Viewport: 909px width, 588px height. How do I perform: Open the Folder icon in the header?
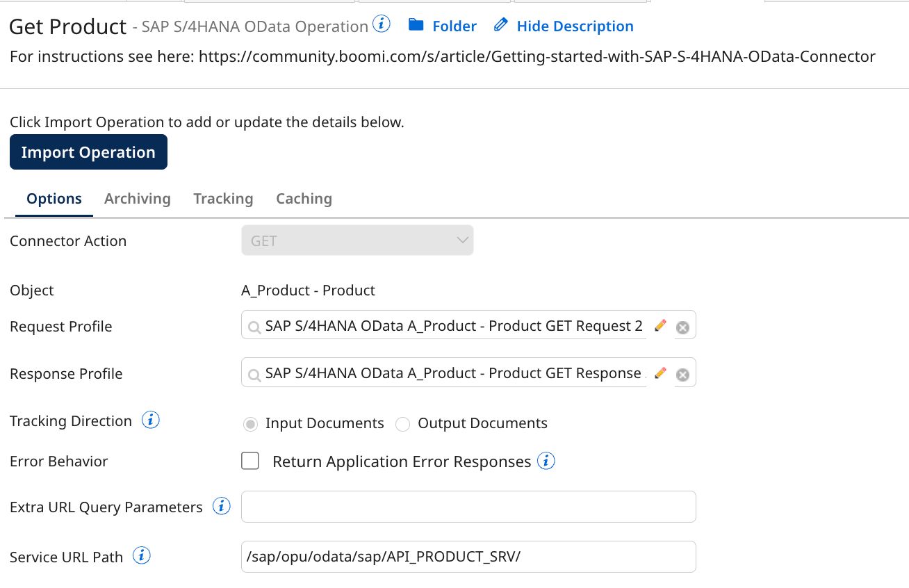[416, 25]
